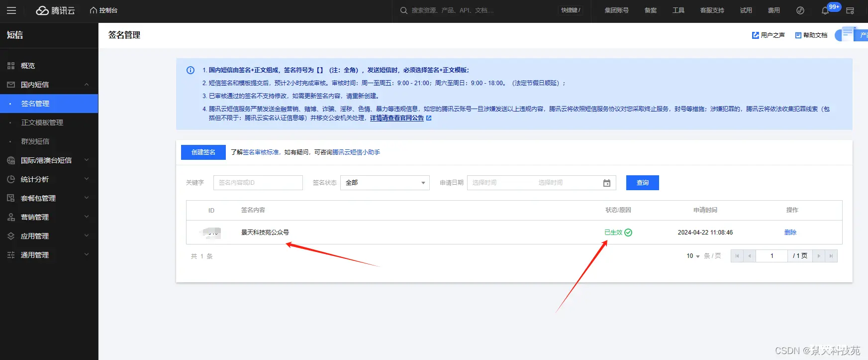
Task: Click the 套餐包管理 icon
Action: tap(11, 198)
